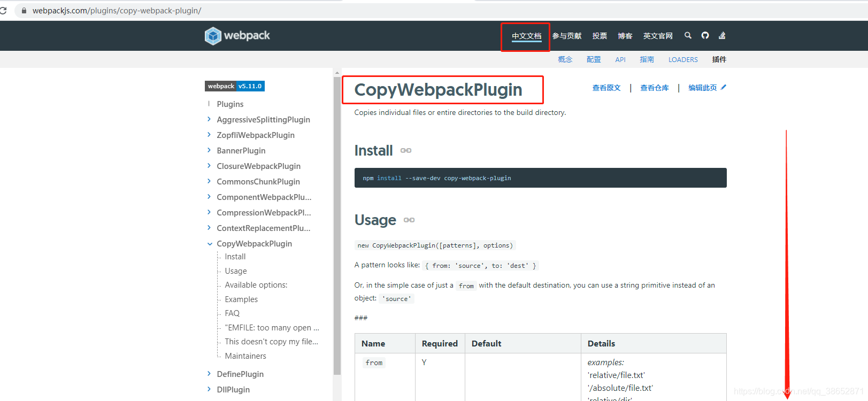
Task: Open CopyWebpackPlugin sidebar item
Action: click(x=254, y=244)
